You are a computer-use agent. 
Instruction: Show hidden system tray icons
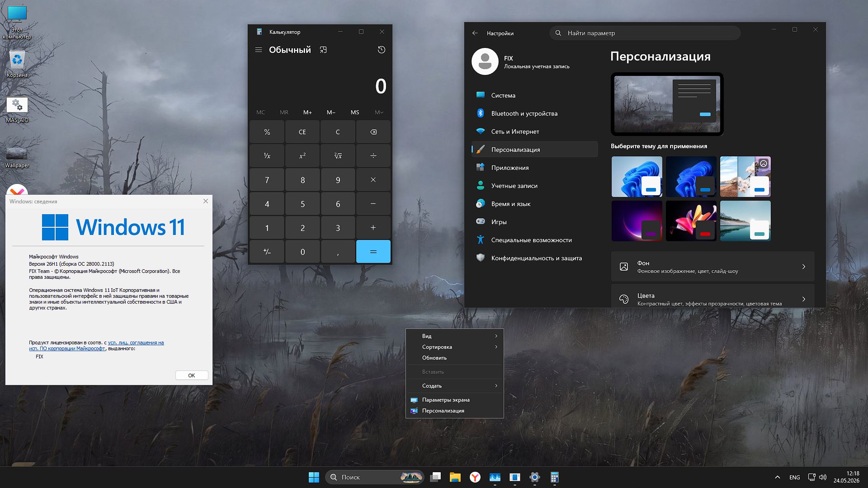778,477
